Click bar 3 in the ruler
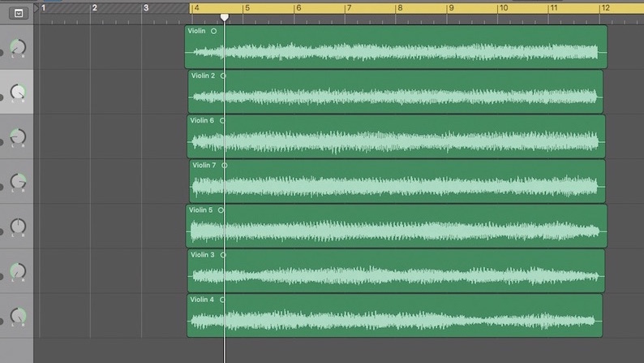This screenshot has width=644, height=363. (x=146, y=8)
